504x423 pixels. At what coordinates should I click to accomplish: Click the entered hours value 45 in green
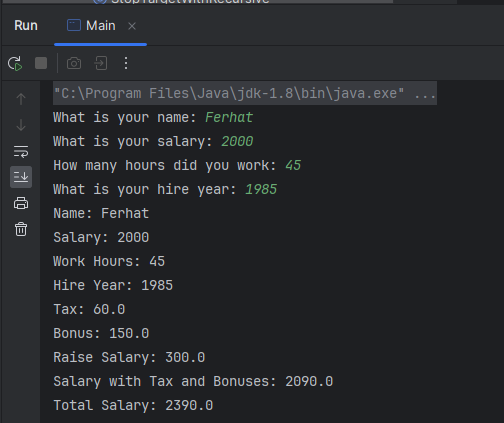tap(293, 165)
